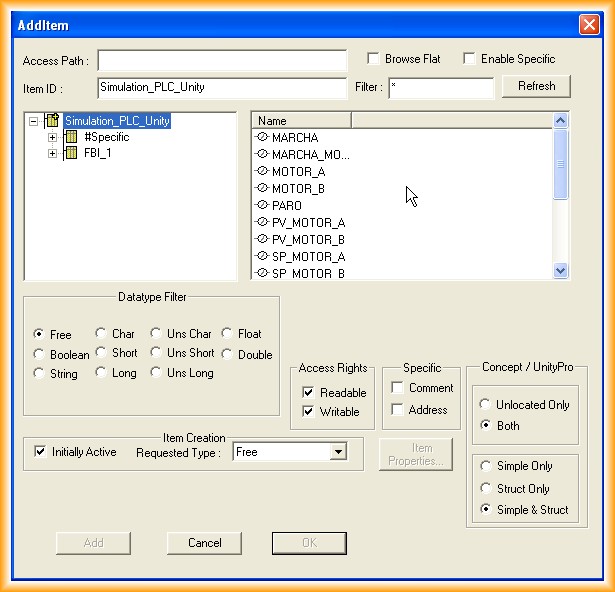Open the Requested Type dropdown
The height and width of the screenshot is (592, 615).
tap(338, 453)
